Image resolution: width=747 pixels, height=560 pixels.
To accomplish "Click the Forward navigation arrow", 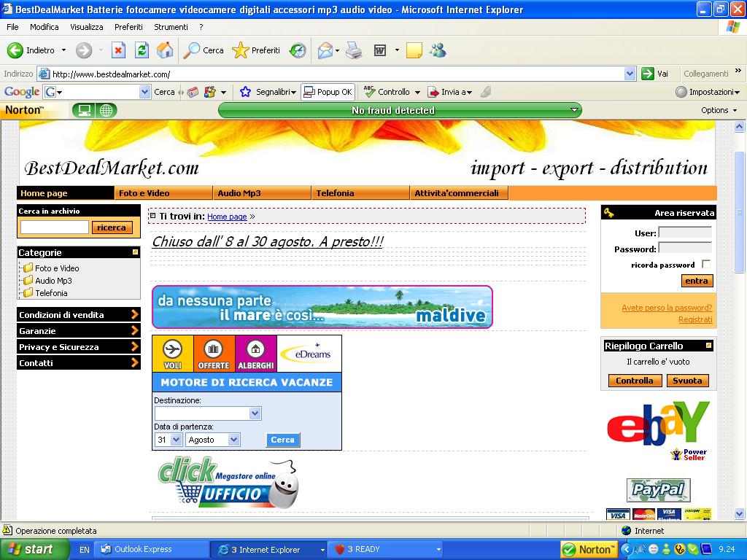I will (84, 50).
